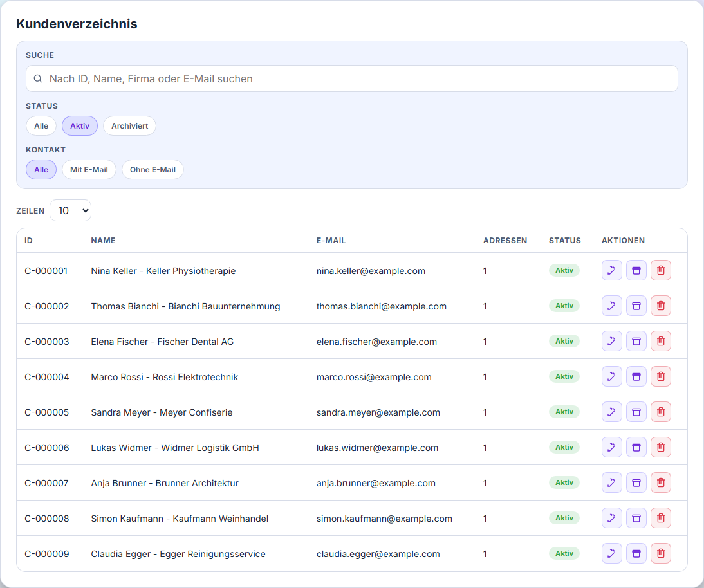Delete Egger Reinigungsservice with the trash icon
The height and width of the screenshot is (588, 704).
point(661,554)
